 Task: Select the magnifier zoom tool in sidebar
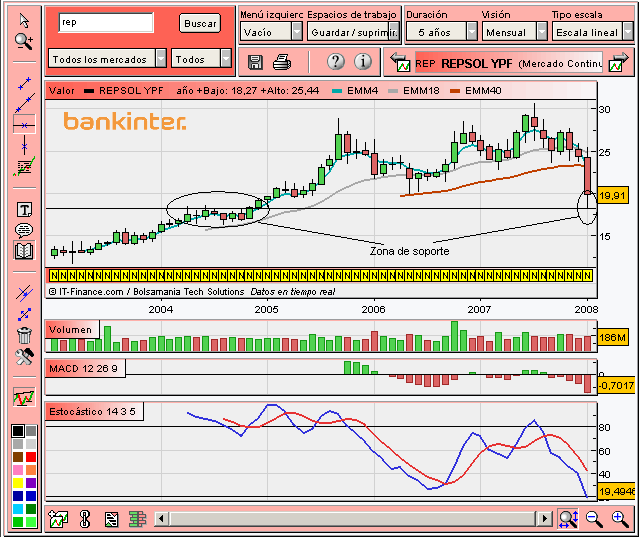[x=24, y=42]
